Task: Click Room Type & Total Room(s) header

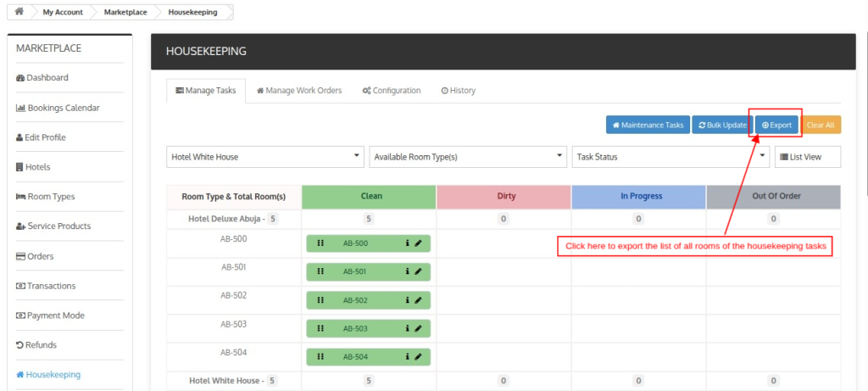Action: (x=234, y=197)
